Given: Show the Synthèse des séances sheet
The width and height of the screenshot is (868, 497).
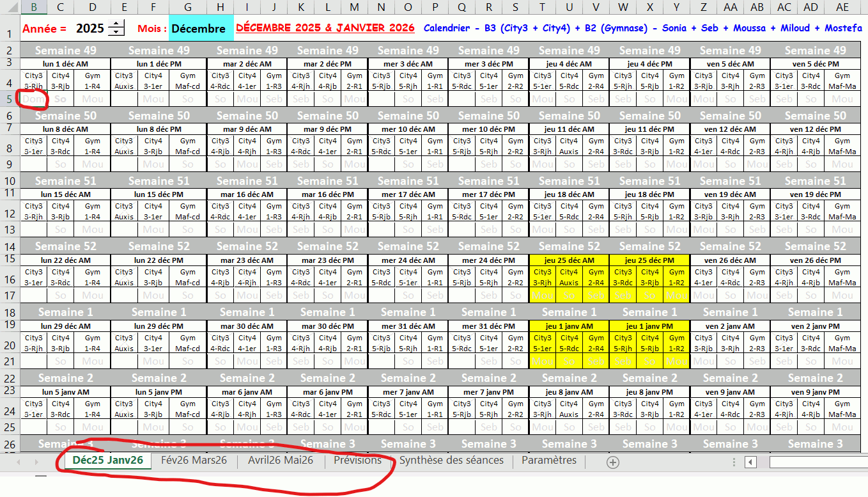Looking at the screenshot, I should click(x=451, y=461).
